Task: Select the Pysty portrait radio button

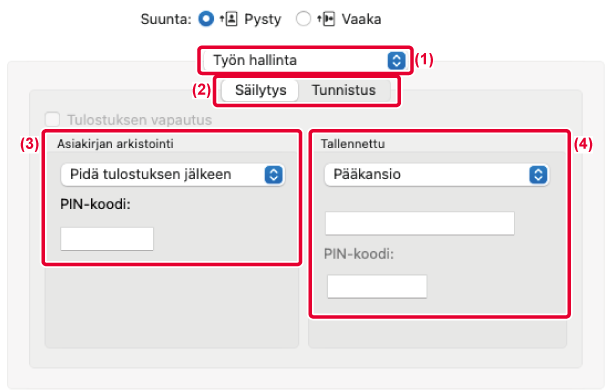Action: click(x=206, y=19)
